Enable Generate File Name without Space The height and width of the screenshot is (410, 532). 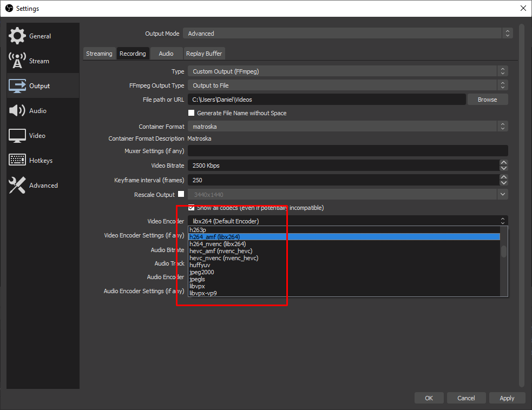[x=191, y=113]
